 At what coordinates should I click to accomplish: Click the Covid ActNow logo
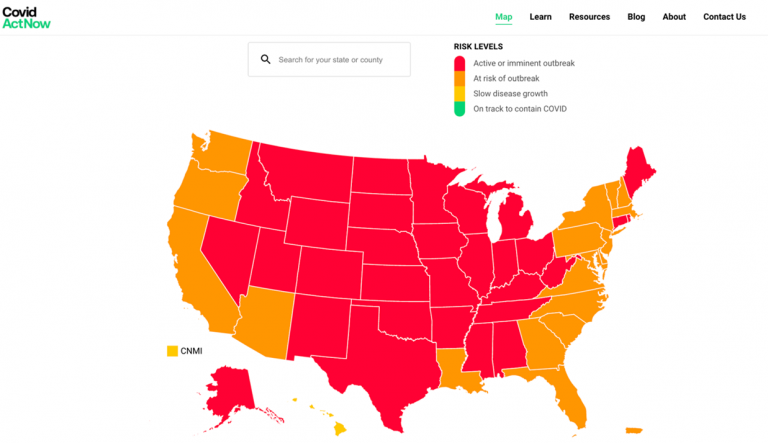coord(26,17)
